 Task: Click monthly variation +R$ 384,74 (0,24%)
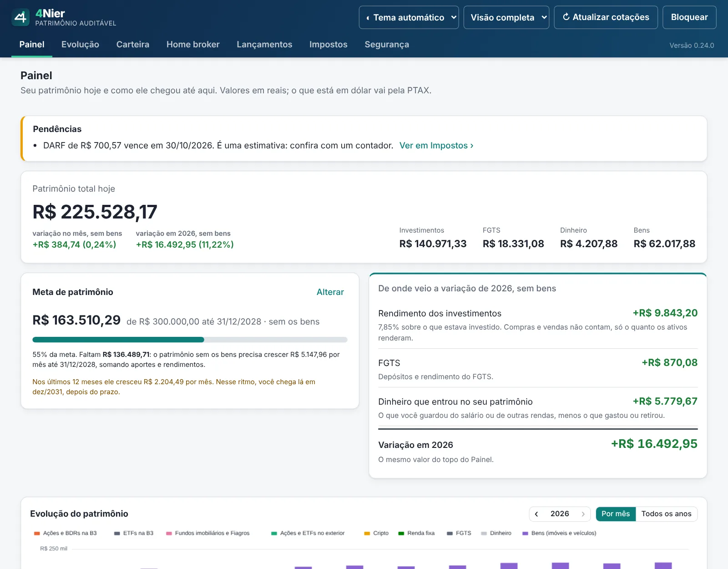[74, 245]
